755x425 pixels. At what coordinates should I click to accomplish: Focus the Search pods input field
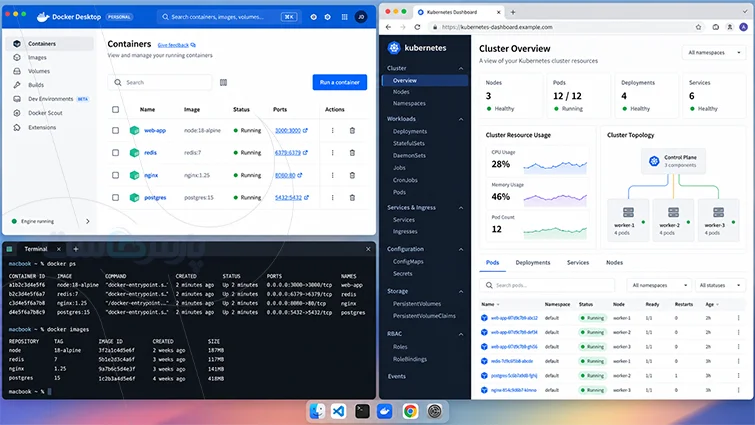click(547, 285)
